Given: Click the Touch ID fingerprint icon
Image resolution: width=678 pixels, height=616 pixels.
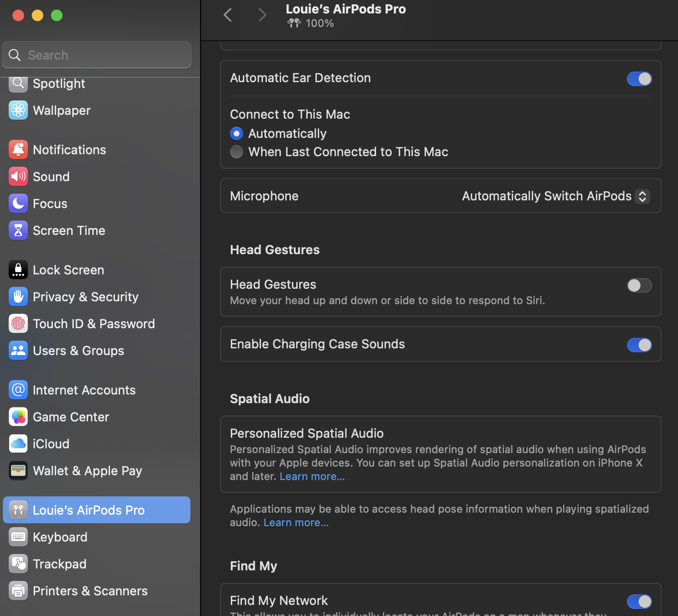Looking at the screenshot, I should [x=18, y=324].
